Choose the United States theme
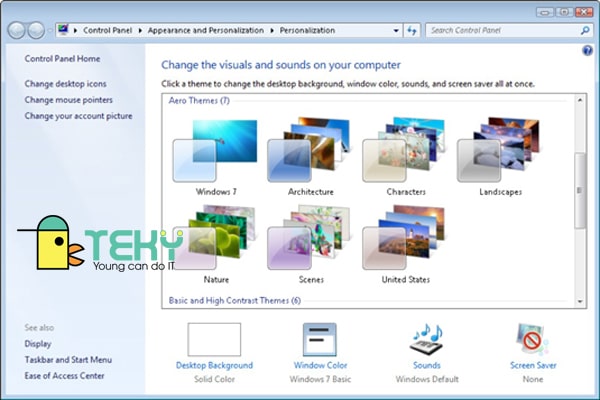The width and height of the screenshot is (600, 400). coord(404,244)
